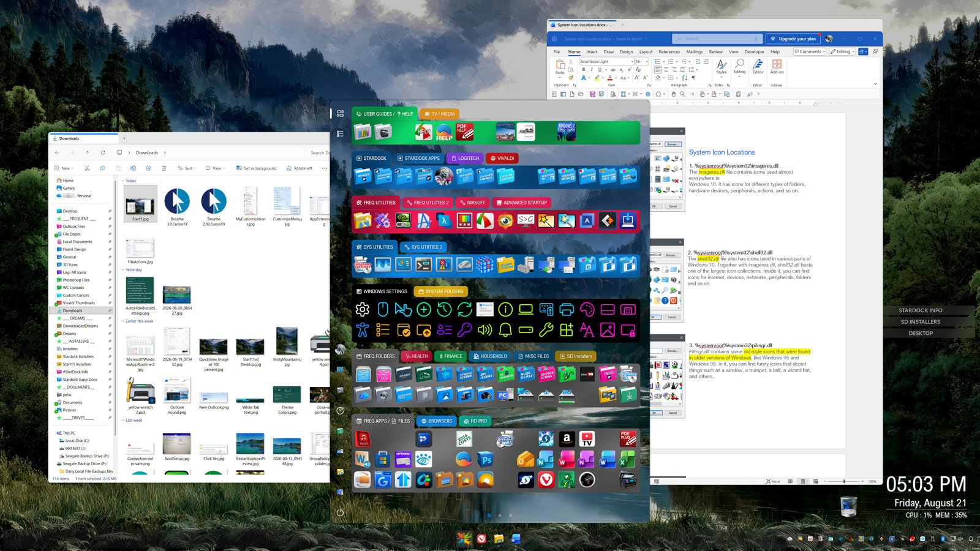Apply the red font color in Word

point(609,78)
